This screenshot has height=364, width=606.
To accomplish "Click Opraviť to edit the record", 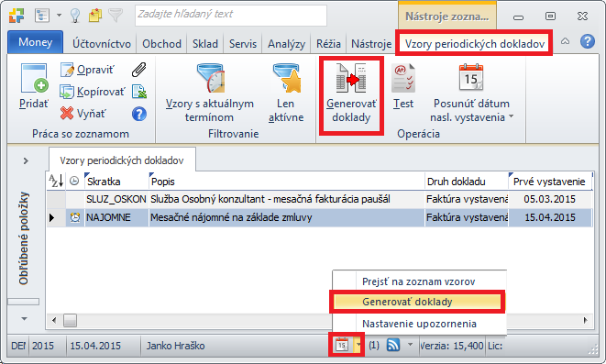I will coord(87,70).
